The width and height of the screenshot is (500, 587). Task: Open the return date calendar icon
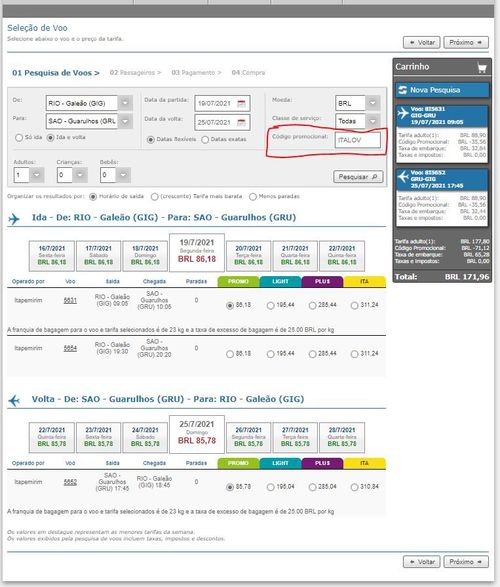(242, 122)
